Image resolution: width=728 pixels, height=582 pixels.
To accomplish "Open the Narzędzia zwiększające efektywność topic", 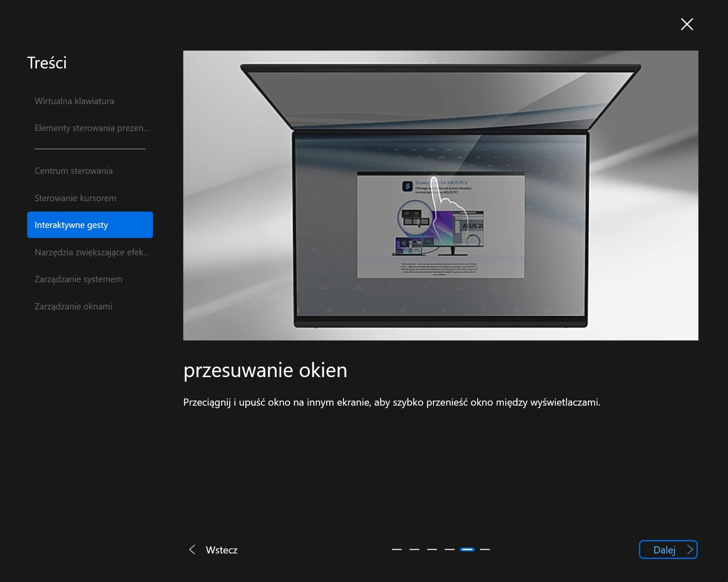I will coord(92,252).
